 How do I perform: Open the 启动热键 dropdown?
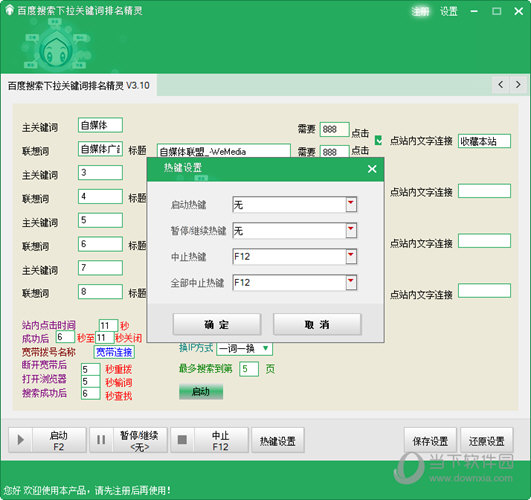tap(351, 204)
